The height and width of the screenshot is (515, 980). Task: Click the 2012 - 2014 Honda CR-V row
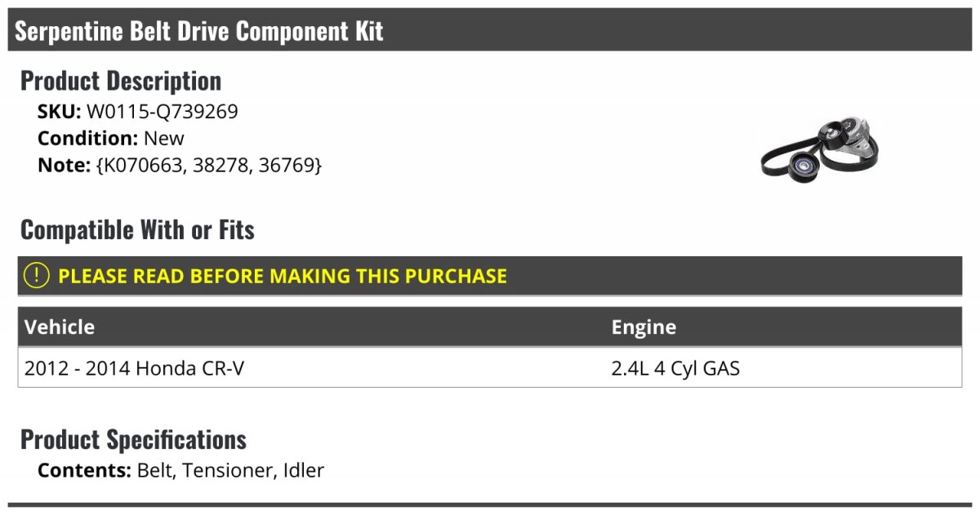pyautogui.click(x=135, y=369)
